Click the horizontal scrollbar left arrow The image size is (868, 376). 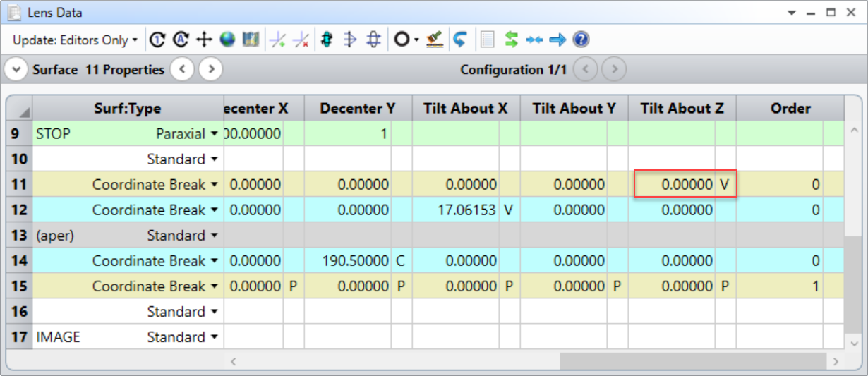tap(234, 361)
